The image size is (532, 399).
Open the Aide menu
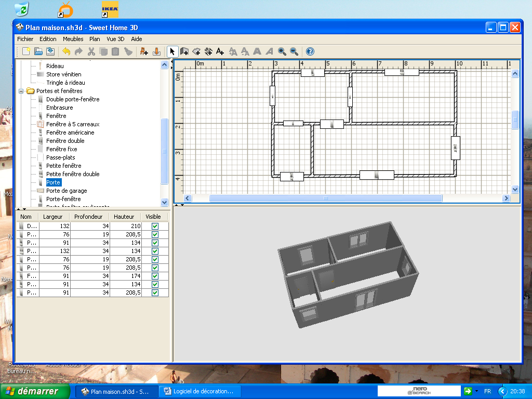(x=137, y=39)
